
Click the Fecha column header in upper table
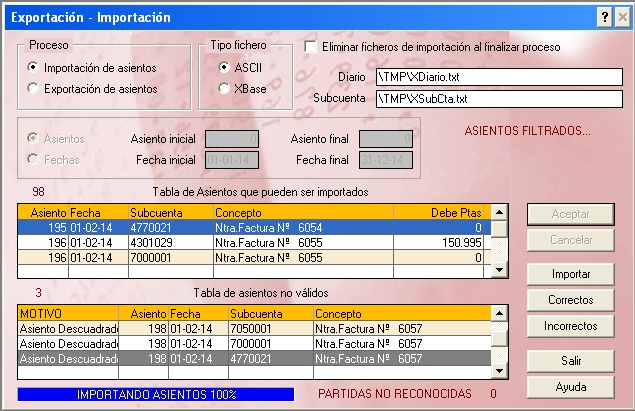tap(98, 213)
